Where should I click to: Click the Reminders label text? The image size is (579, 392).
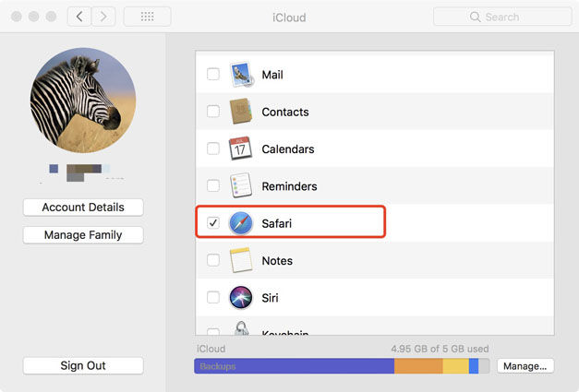290,186
